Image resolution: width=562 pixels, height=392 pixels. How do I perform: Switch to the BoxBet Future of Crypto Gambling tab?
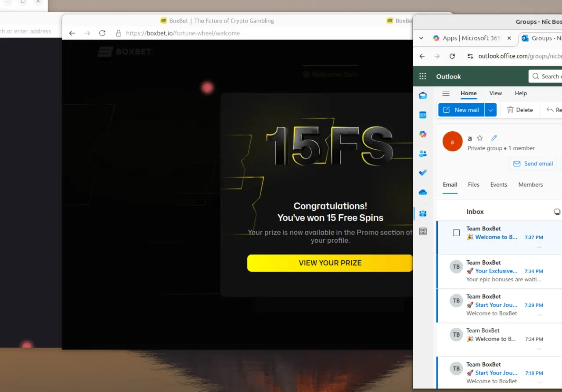click(217, 21)
